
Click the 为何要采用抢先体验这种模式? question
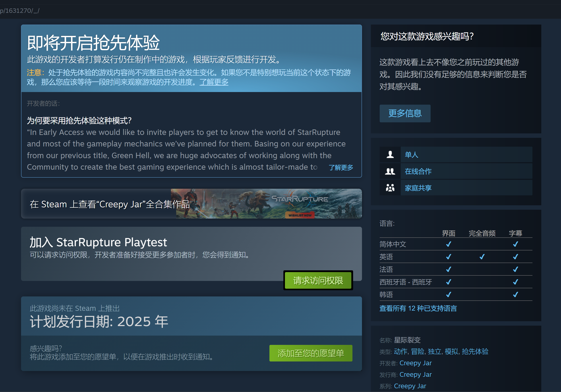coord(79,121)
